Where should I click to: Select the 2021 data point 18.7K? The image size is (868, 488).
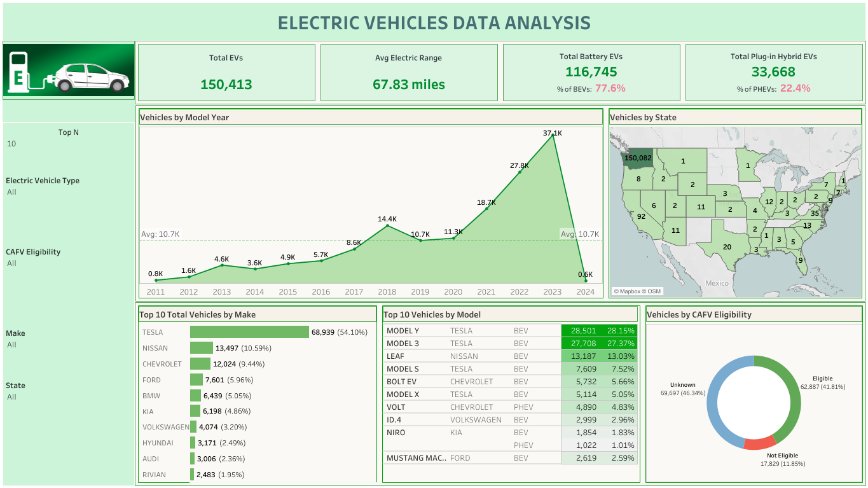(486, 209)
